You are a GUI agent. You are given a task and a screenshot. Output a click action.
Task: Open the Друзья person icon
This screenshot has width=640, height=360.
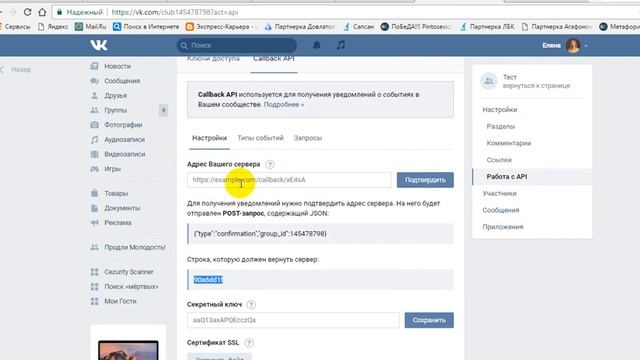pos(94,96)
